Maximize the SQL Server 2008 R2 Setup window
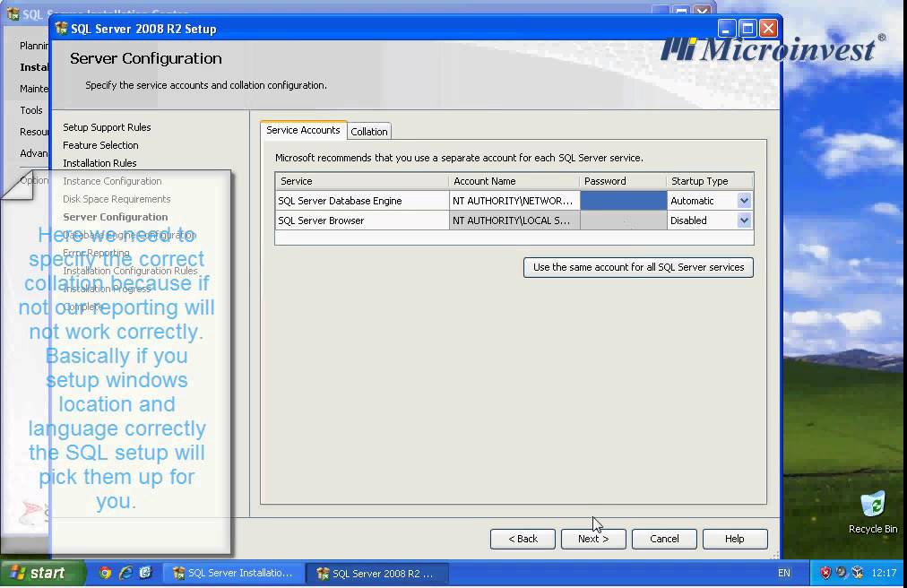907x588 pixels. click(747, 29)
